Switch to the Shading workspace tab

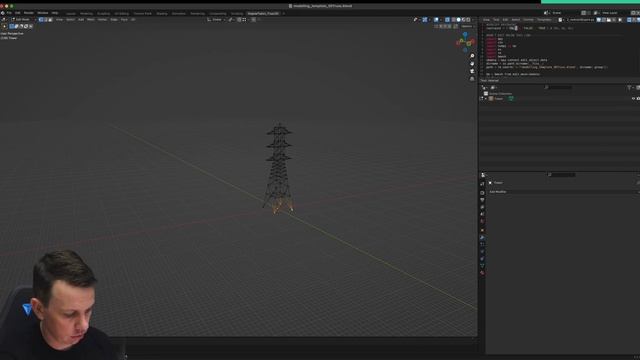[x=162, y=13]
